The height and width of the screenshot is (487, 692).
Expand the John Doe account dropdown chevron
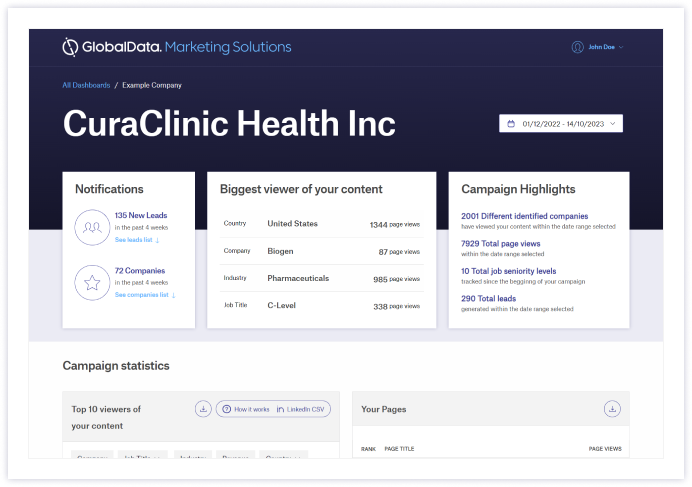coord(621,47)
